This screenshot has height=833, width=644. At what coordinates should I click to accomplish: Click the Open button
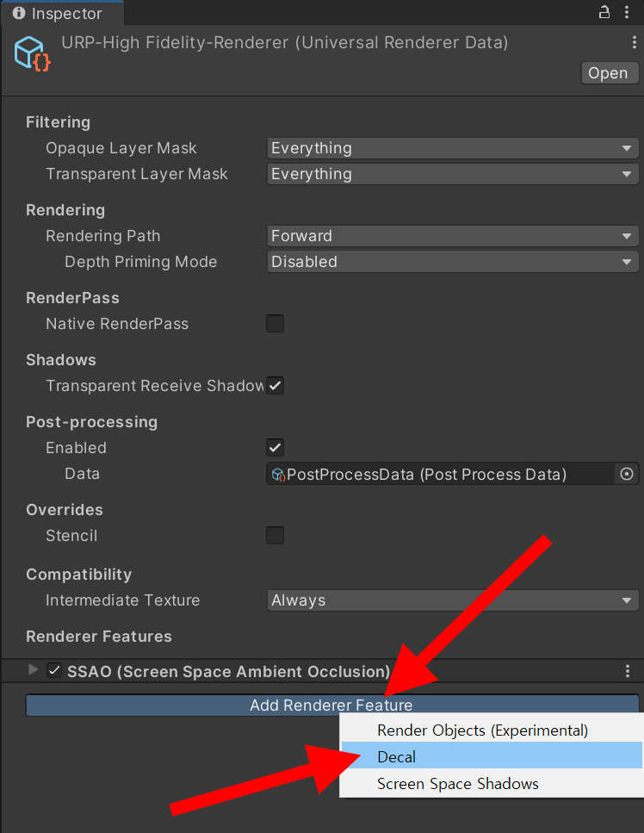pyautogui.click(x=609, y=72)
